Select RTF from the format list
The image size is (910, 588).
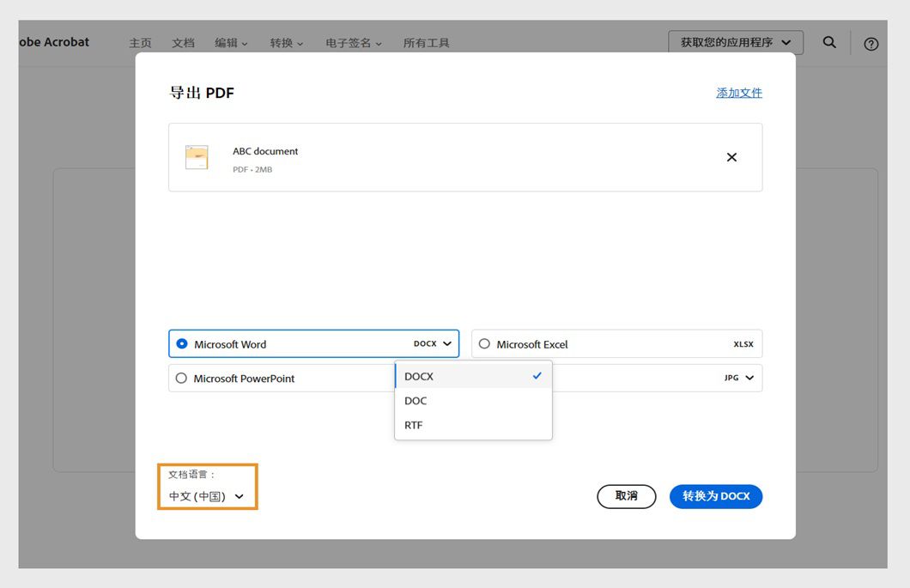click(x=416, y=425)
